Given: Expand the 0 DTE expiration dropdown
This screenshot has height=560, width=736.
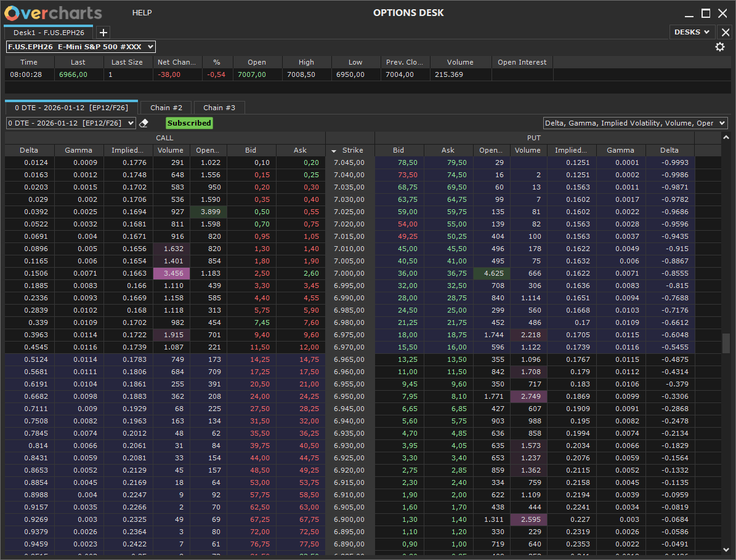Looking at the screenshot, I should coord(71,123).
